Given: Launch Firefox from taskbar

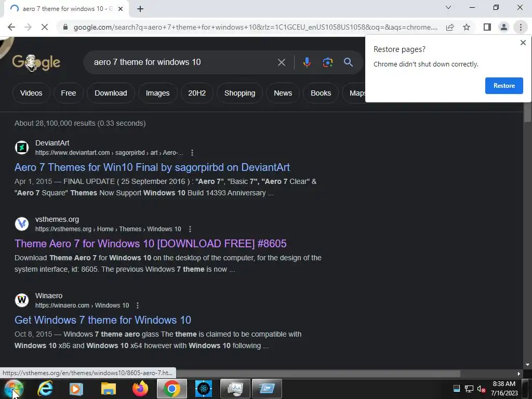Looking at the screenshot, I should (140, 389).
